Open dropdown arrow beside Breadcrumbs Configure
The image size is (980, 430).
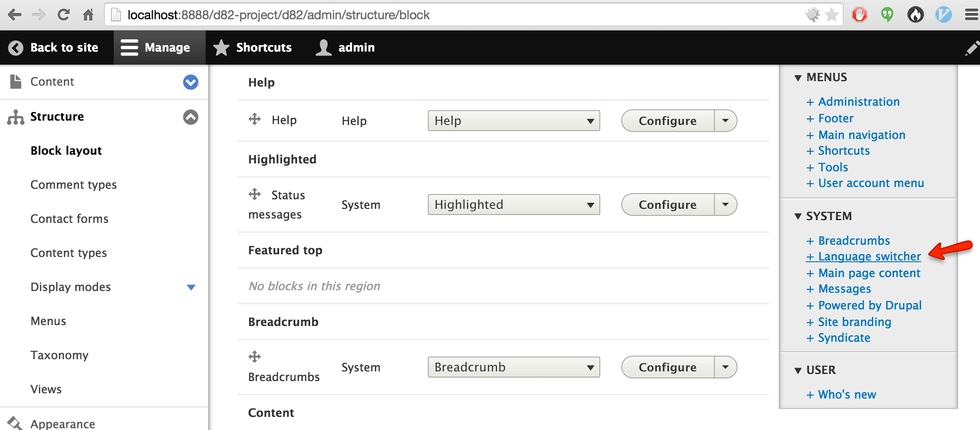[725, 367]
